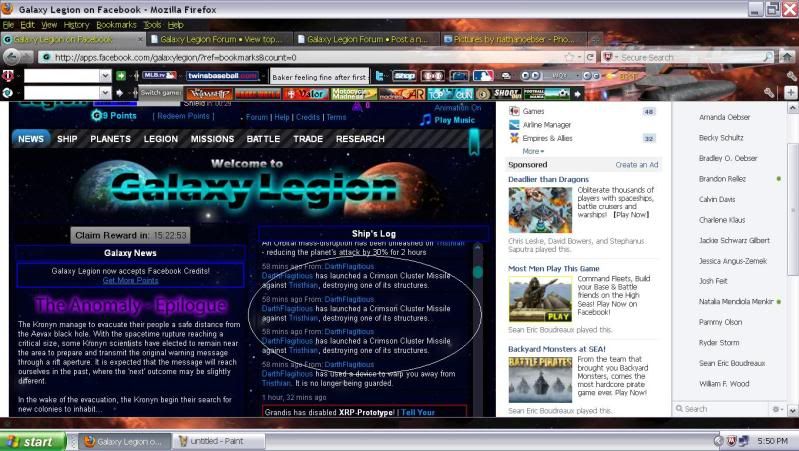This screenshot has width=799, height=451.
Task: Click the Valor game banner
Action: pyautogui.click(x=306, y=94)
